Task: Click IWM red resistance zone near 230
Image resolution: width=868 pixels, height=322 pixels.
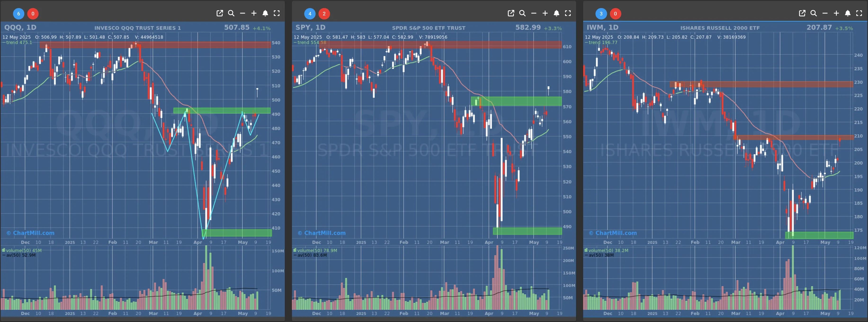Action: coord(761,84)
